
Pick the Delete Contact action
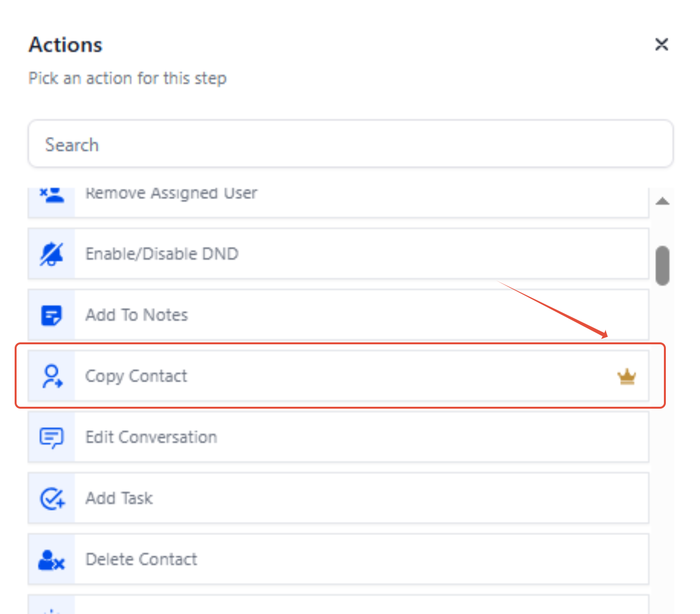[338, 559]
